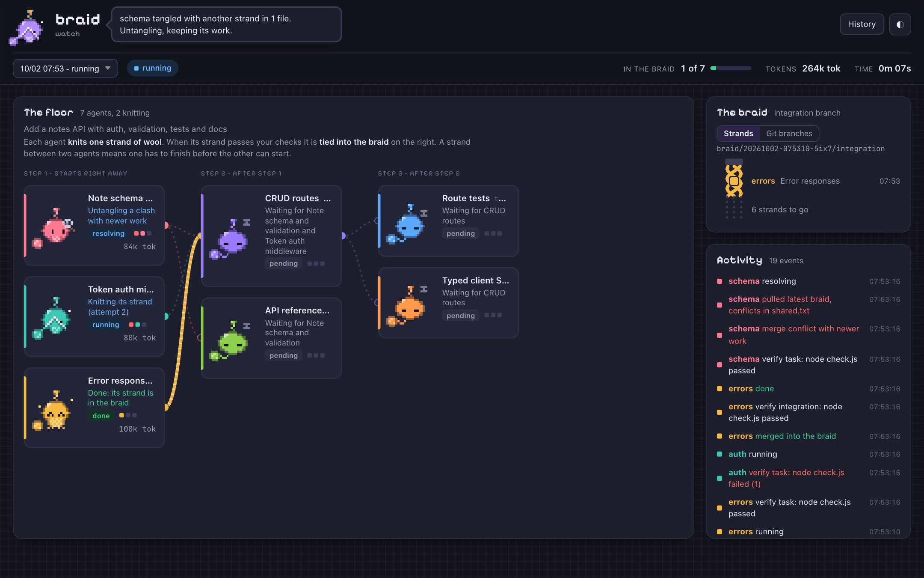Click the 'auth running' activity event

point(808,454)
